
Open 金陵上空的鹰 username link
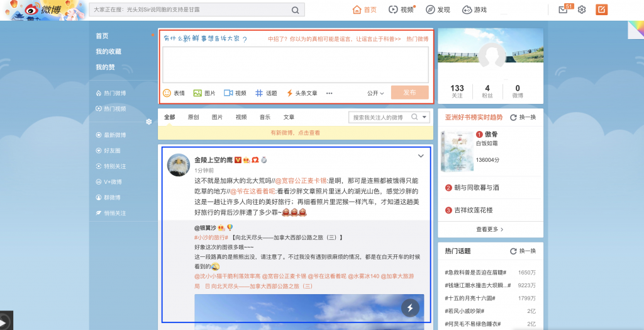click(213, 160)
